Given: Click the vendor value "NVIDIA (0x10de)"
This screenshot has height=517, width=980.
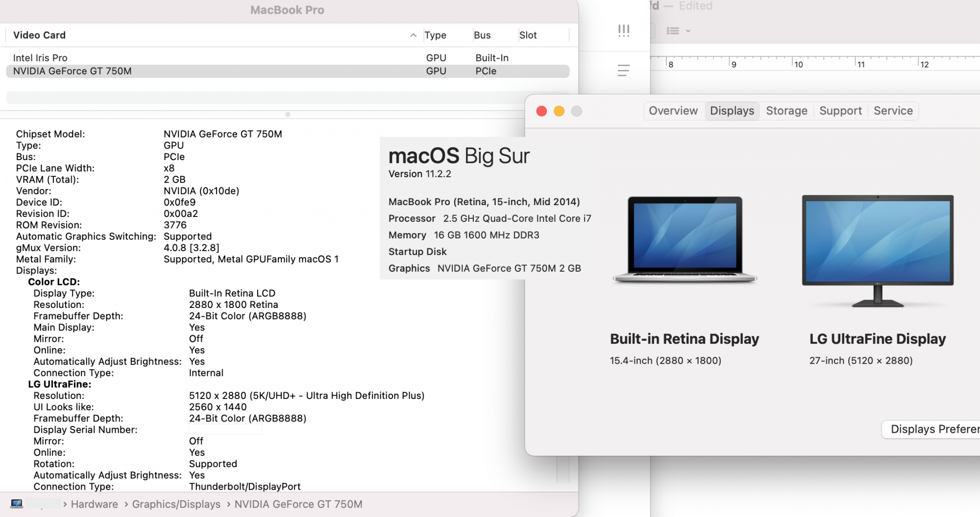Looking at the screenshot, I should (201, 191).
